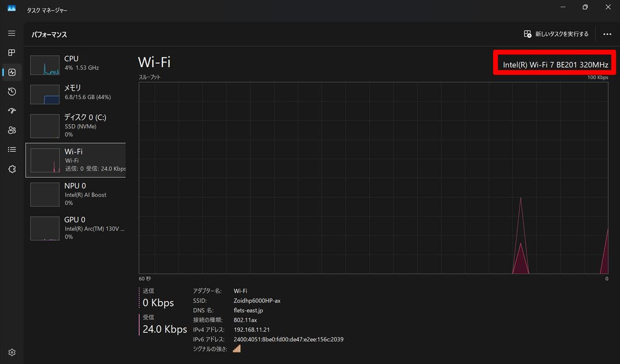Click the スループット graph label
Screen dimensions: 620x364
[x=150, y=77]
